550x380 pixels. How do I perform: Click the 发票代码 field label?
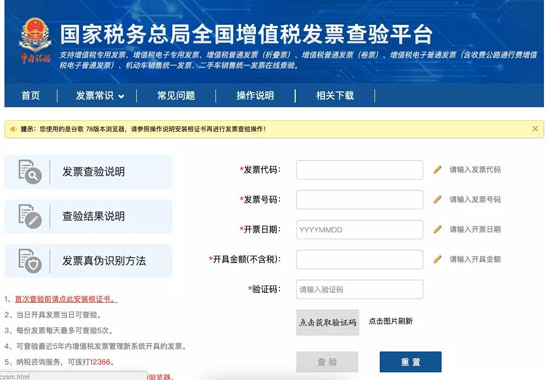tap(260, 170)
